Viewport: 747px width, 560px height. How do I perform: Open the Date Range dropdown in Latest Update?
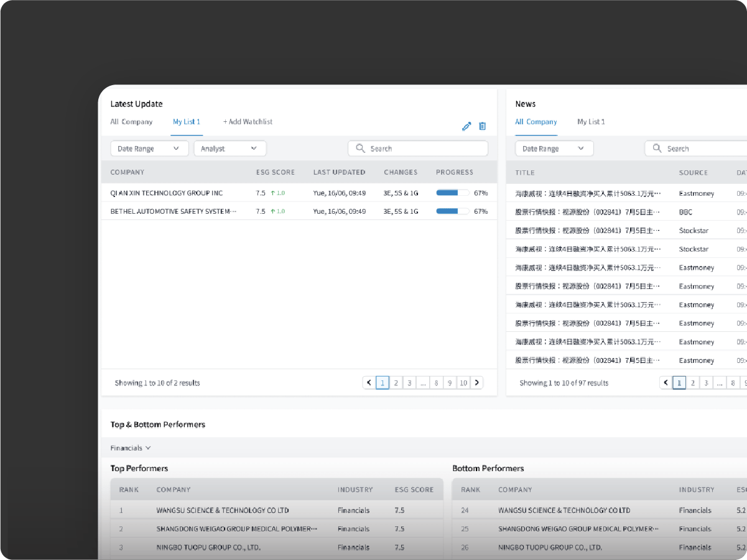pos(149,148)
